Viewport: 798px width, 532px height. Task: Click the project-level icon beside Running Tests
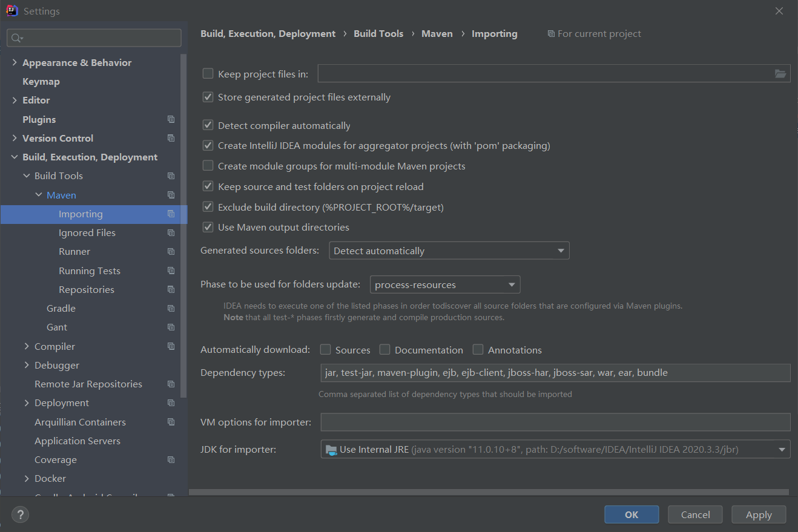coord(171,271)
